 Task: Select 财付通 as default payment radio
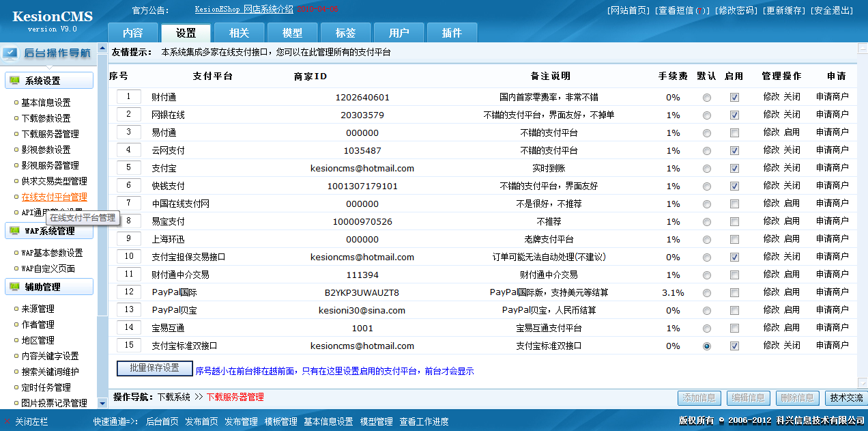[x=707, y=98]
